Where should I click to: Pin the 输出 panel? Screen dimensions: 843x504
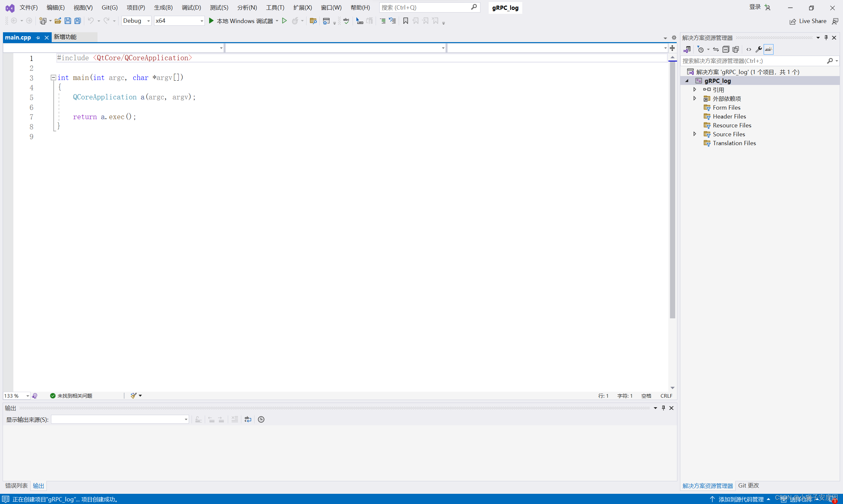coord(663,408)
